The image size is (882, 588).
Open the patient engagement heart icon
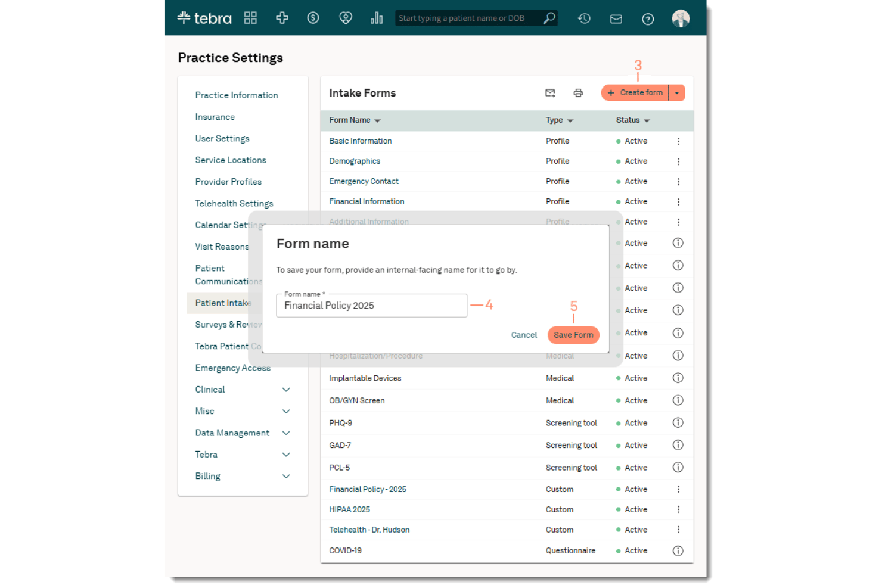[x=345, y=18]
